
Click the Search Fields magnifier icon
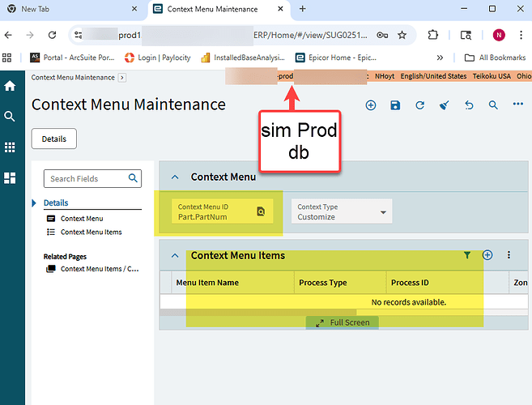click(x=133, y=178)
